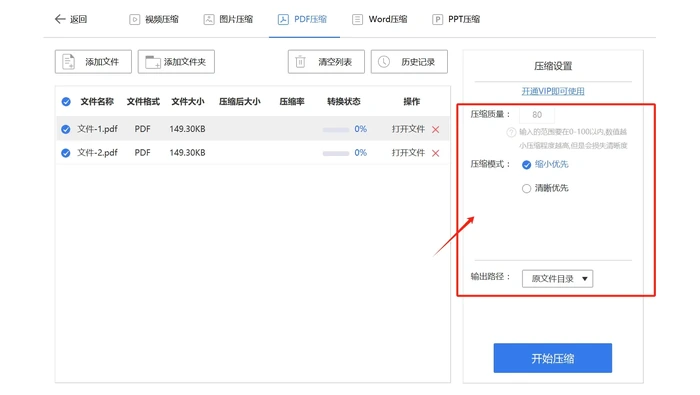The height and width of the screenshot is (395, 700).
Task: Click the back arrow icon
Action: pyautogui.click(x=60, y=19)
